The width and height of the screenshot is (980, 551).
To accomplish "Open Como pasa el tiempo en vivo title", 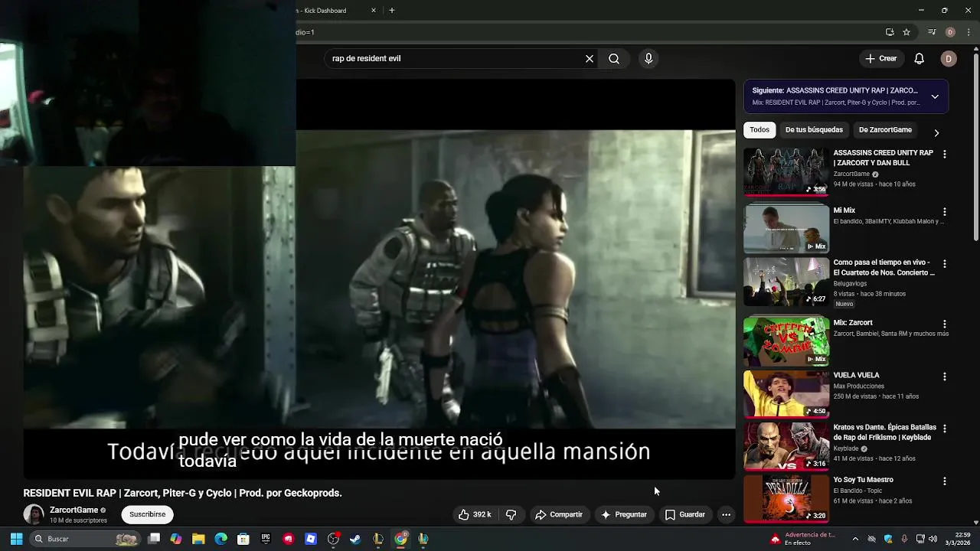I will (x=884, y=267).
